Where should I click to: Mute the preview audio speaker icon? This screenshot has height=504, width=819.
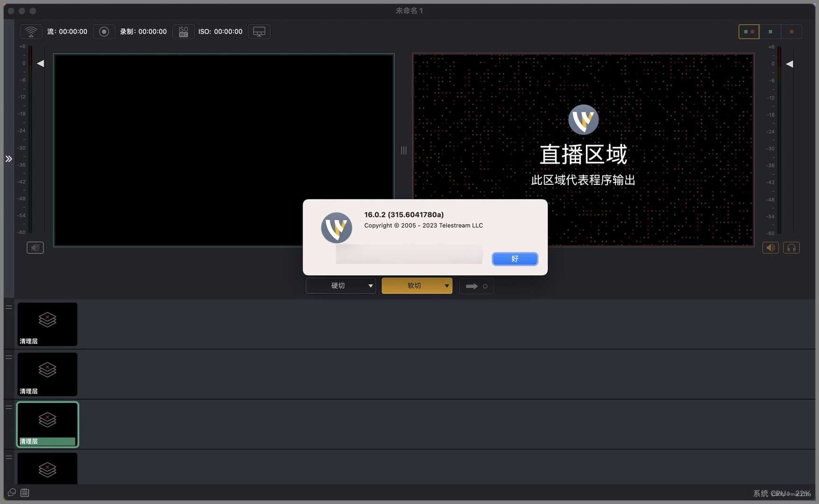[35, 248]
